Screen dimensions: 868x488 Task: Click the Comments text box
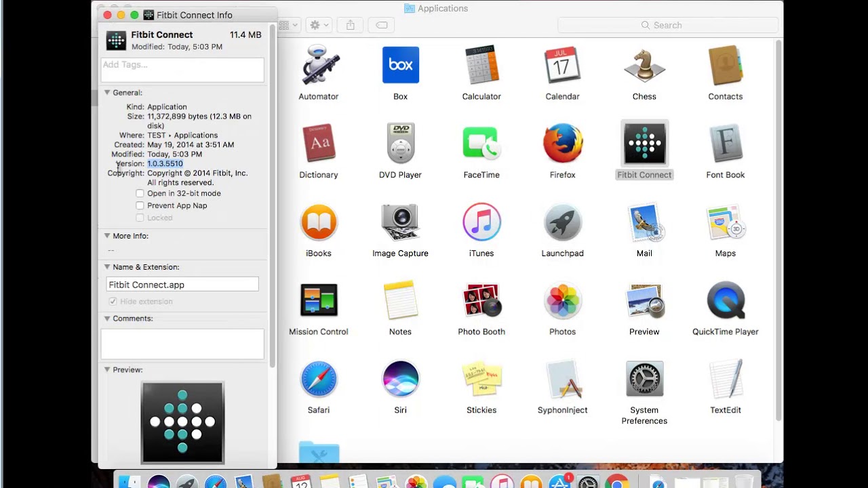(x=182, y=344)
